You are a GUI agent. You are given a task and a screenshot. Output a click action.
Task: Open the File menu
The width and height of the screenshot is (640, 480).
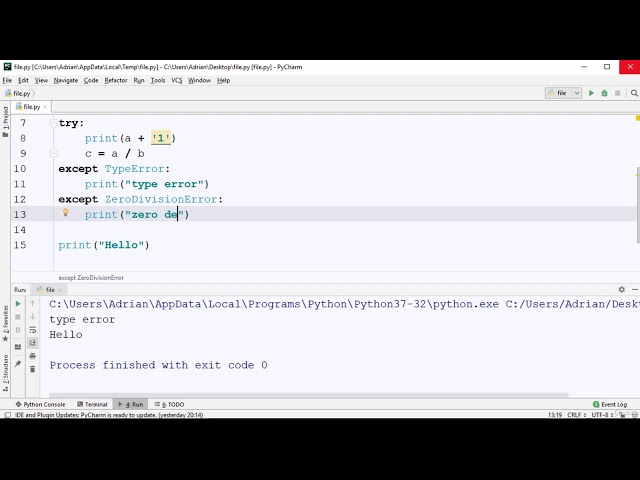(x=7, y=80)
